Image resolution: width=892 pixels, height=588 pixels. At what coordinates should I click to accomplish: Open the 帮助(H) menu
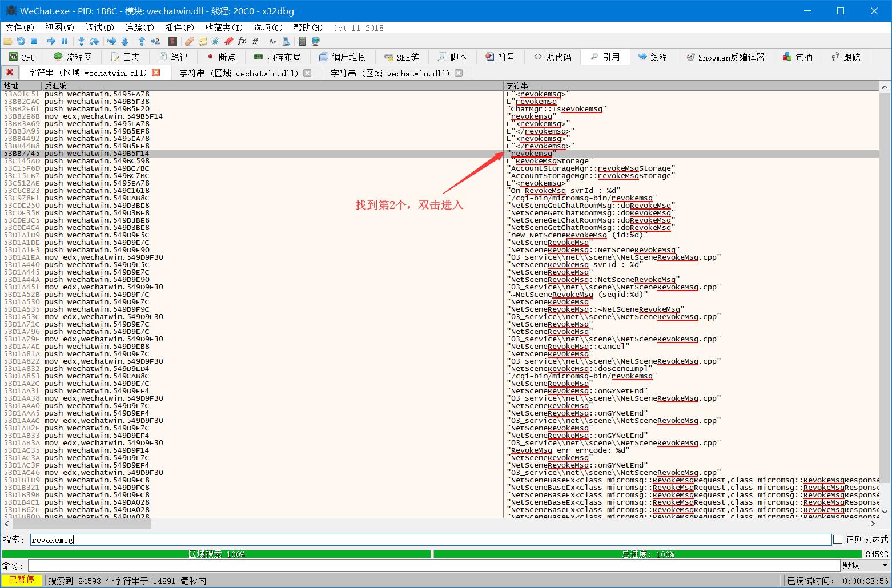308,27
